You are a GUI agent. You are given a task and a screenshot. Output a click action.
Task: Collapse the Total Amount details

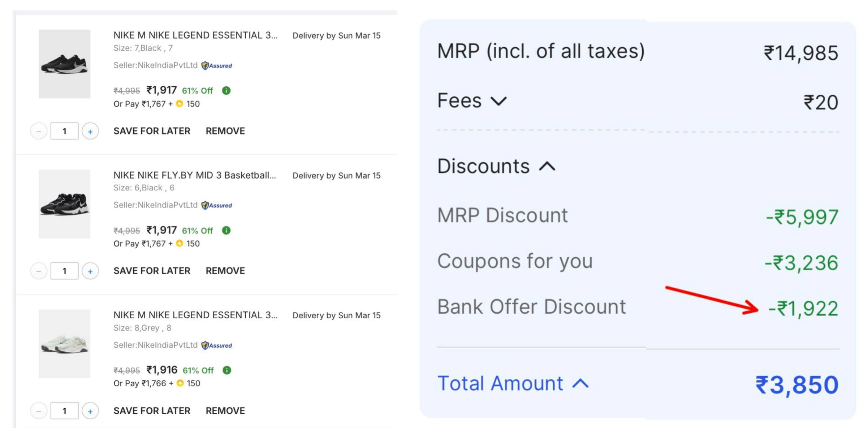point(580,383)
